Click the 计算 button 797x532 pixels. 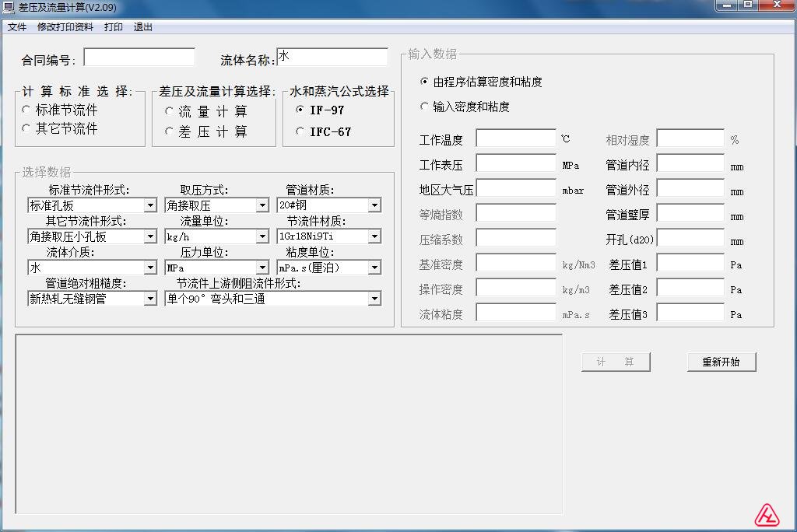coord(616,362)
